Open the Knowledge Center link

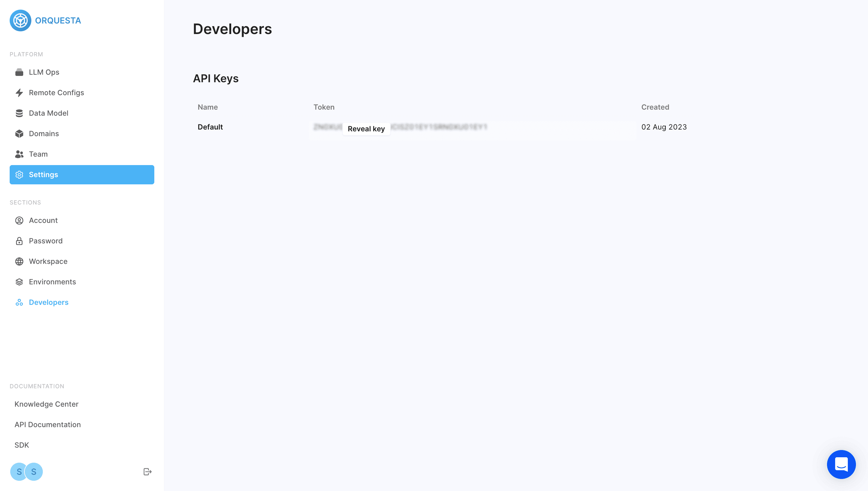coord(46,404)
